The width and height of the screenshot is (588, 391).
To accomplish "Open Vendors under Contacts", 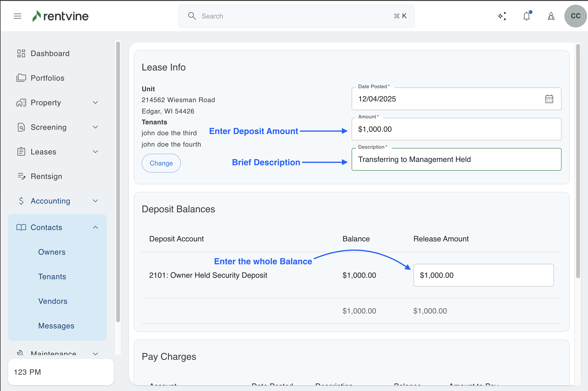I will pyautogui.click(x=53, y=301).
